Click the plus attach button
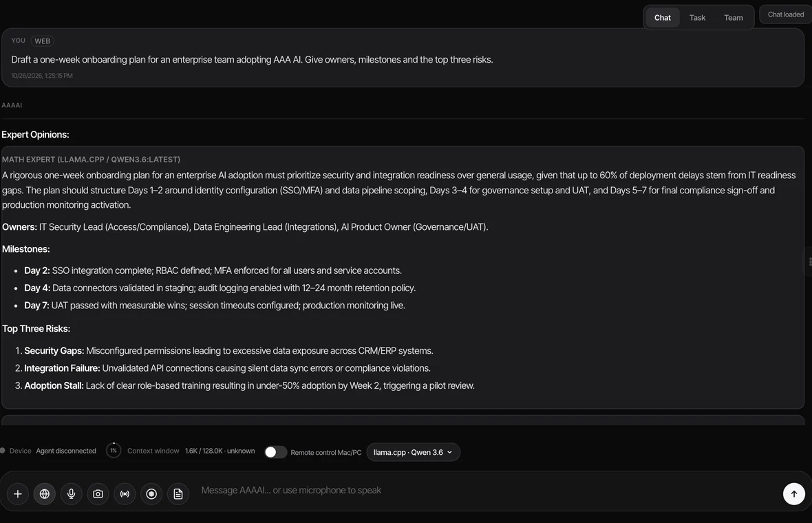The image size is (812, 523). pyautogui.click(x=18, y=494)
